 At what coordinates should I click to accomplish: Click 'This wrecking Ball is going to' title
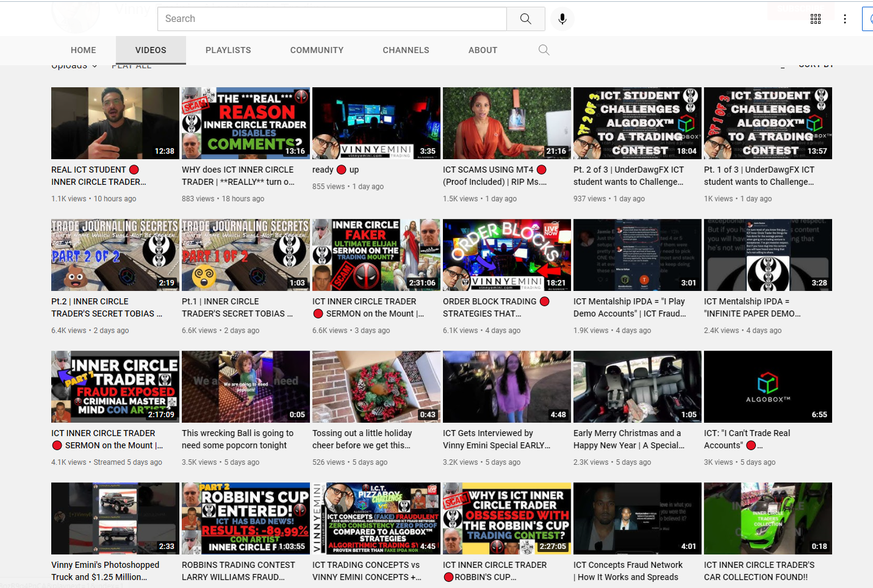coord(237,439)
